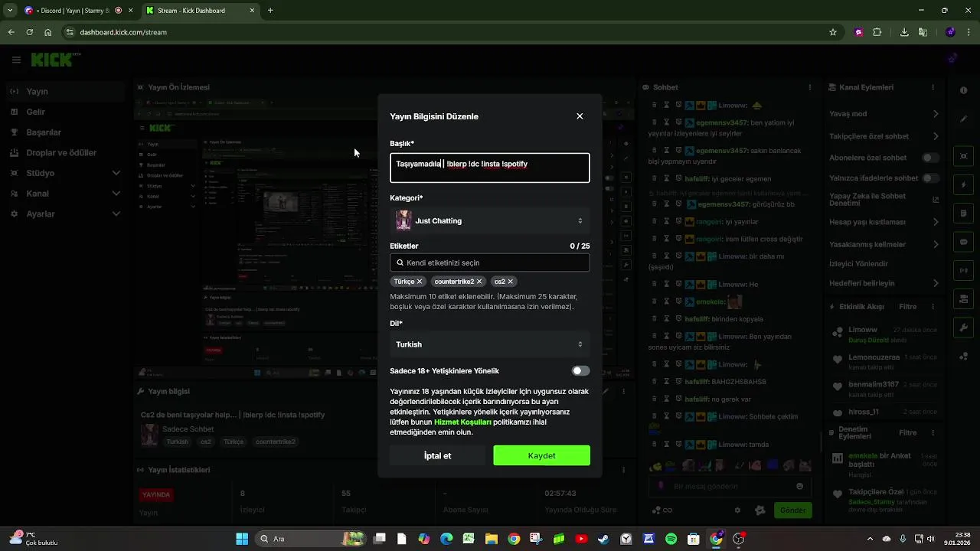The image size is (980, 551).
Task: Click the wrench icon in right rail
Action: click(x=964, y=328)
